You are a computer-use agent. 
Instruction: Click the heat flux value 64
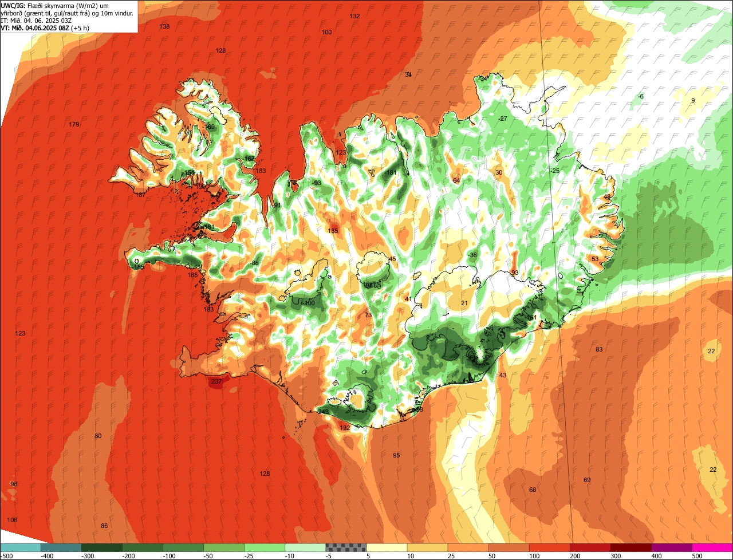pos(456,181)
